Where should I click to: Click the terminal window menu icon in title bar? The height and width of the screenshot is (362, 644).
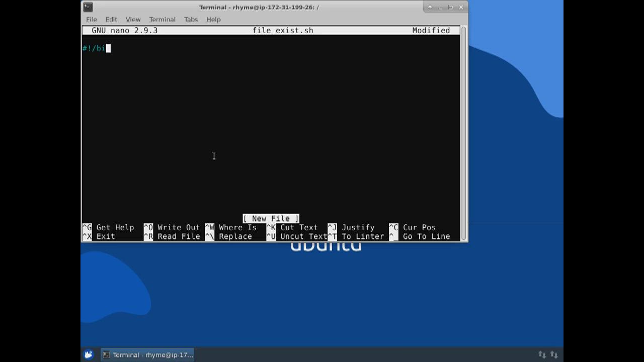tap(88, 7)
